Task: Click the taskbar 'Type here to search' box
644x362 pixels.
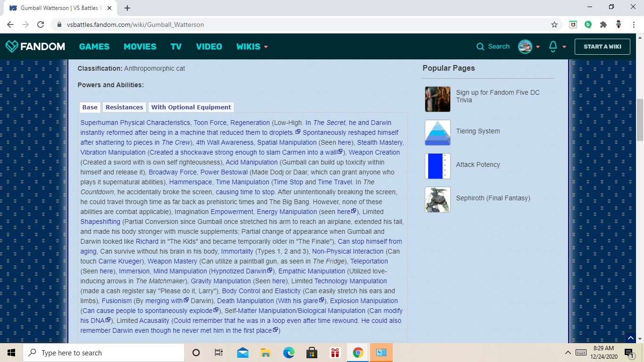Action: [x=104, y=353]
